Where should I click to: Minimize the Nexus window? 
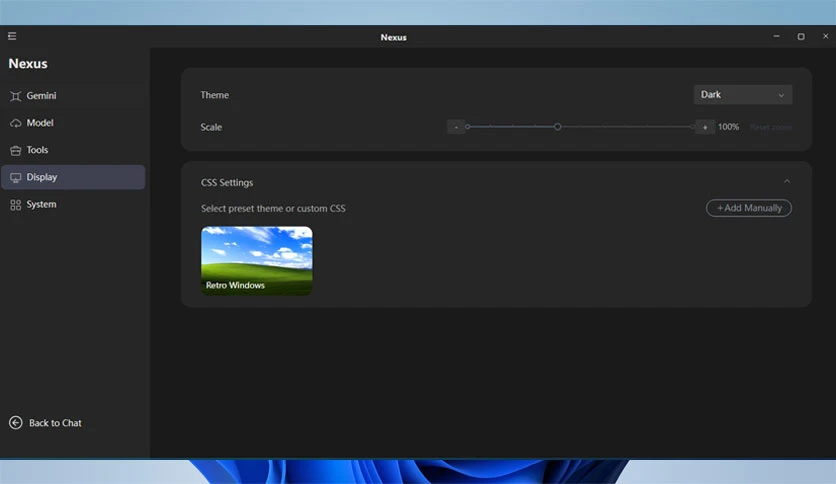pos(776,36)
